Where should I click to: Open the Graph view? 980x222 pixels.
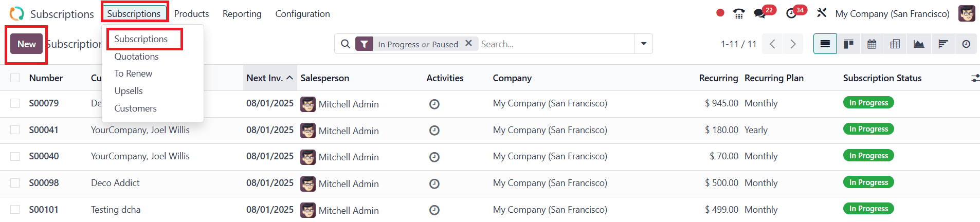[x=919, y=44]
